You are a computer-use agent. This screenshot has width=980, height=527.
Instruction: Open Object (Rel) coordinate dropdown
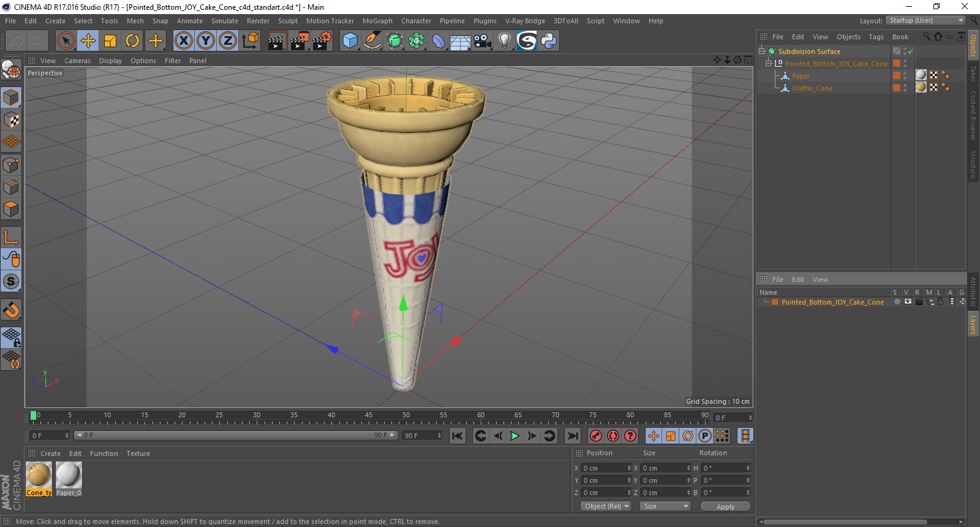(x=606, y=506)
